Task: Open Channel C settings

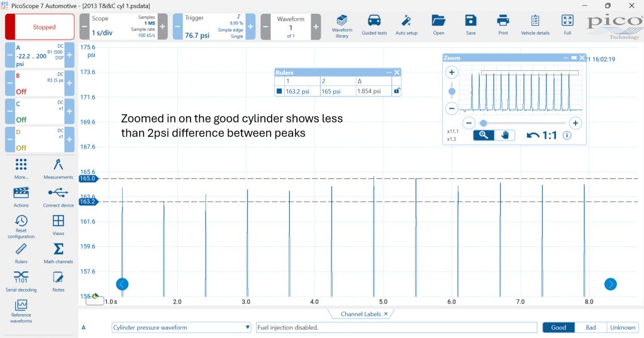Action: tap(40, 111)
